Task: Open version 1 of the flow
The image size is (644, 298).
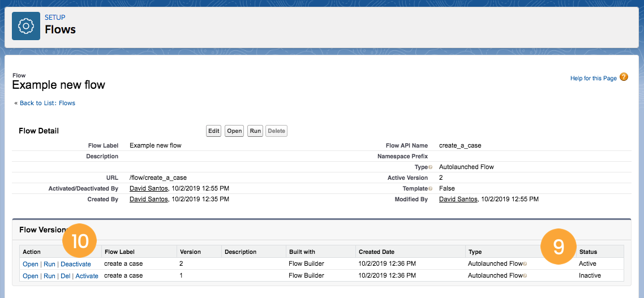Action: tap(31, 276)
